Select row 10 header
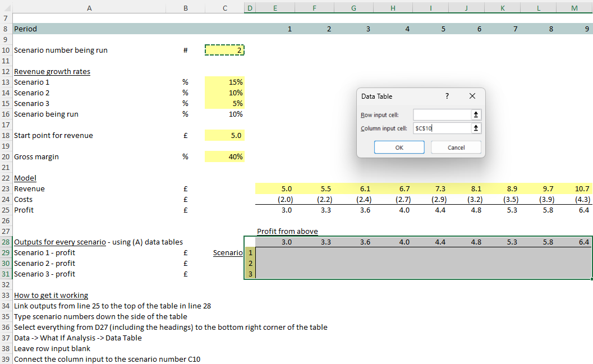Viewport: 593px width, 364px height. coord(6,50)
